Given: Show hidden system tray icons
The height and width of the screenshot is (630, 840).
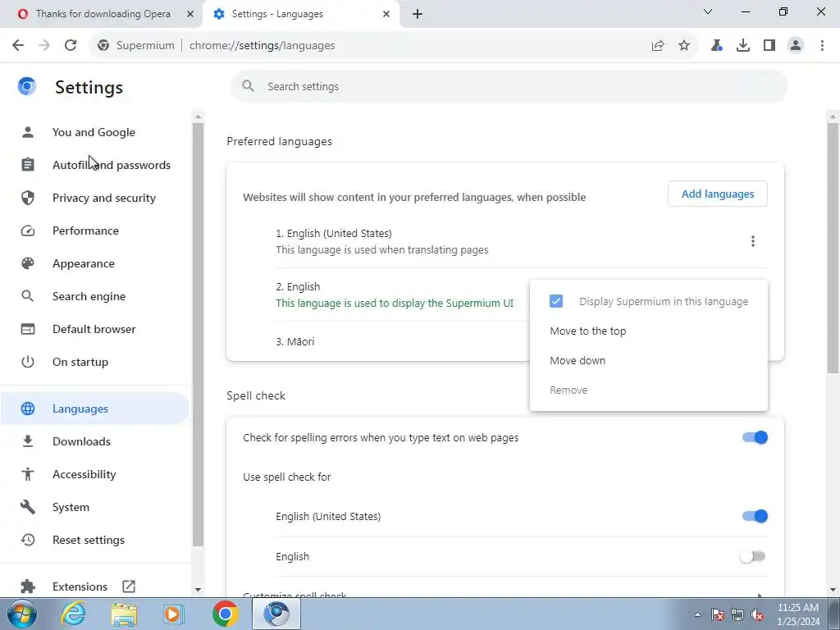Looking at the screenshot, I should (x=697, y=614).
